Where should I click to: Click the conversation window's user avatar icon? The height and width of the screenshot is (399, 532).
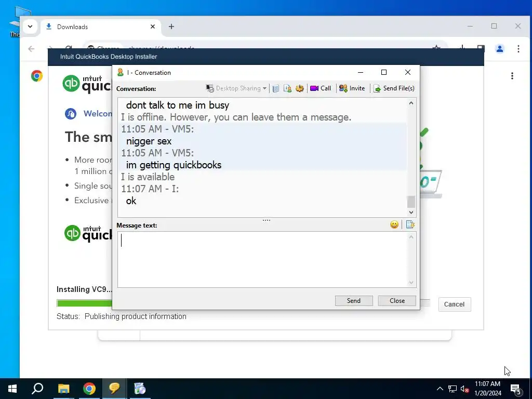[120, 72]
